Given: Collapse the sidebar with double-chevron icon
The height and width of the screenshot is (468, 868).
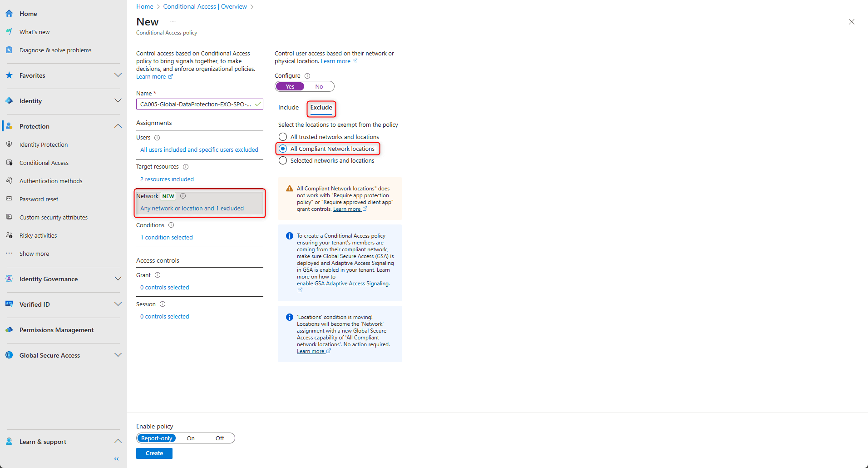Looking at the screenshot, I should click(117, 459).
